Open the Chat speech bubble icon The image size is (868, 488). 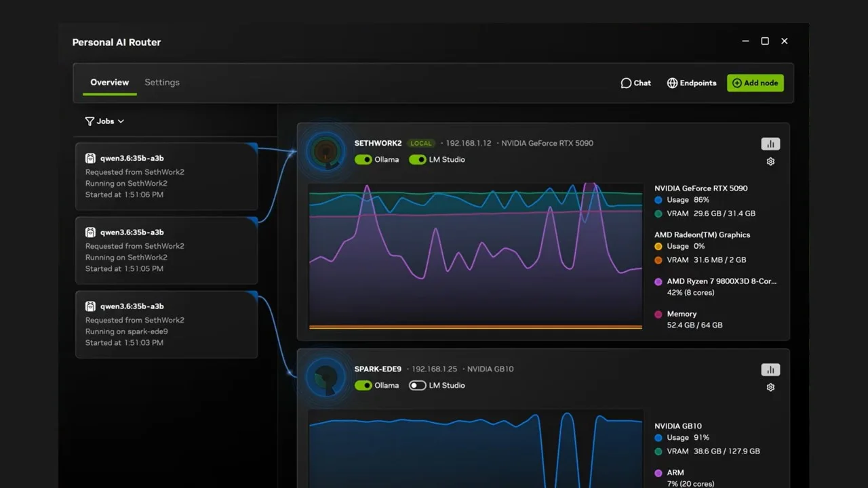point(626,83)
